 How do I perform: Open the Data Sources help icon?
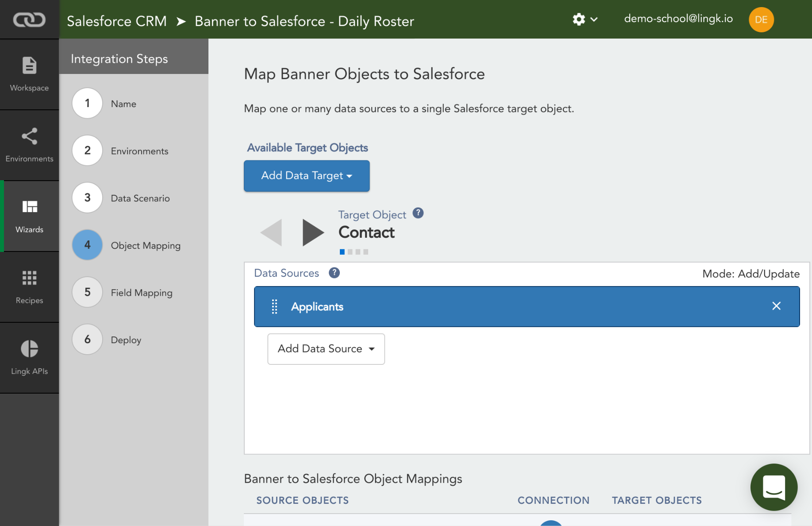coord(335,273)
